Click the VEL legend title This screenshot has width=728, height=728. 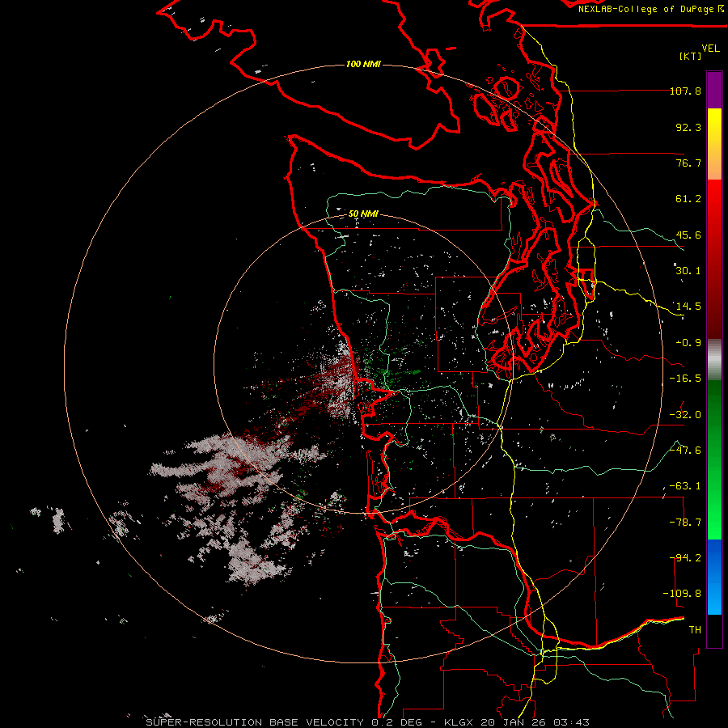(x=710, y=49)
